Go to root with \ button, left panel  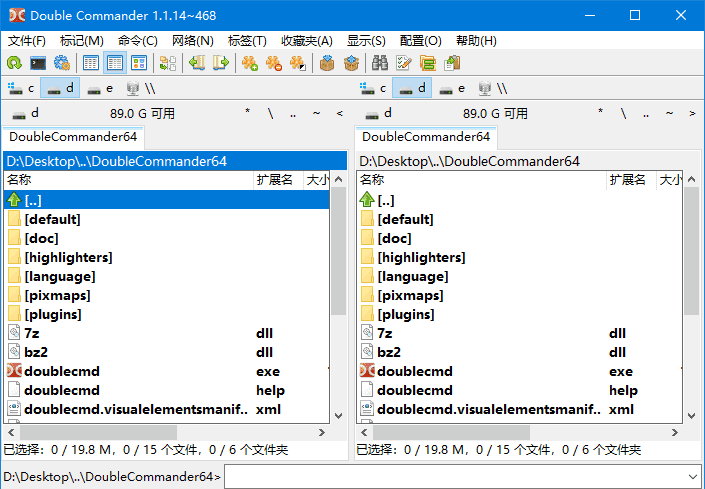tap(270, 113)
